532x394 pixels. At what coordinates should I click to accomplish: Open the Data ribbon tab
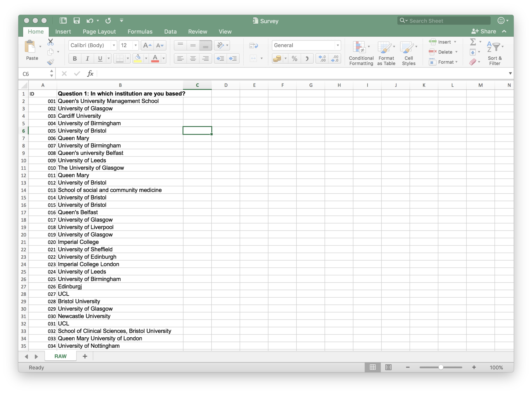click(170, 32)
